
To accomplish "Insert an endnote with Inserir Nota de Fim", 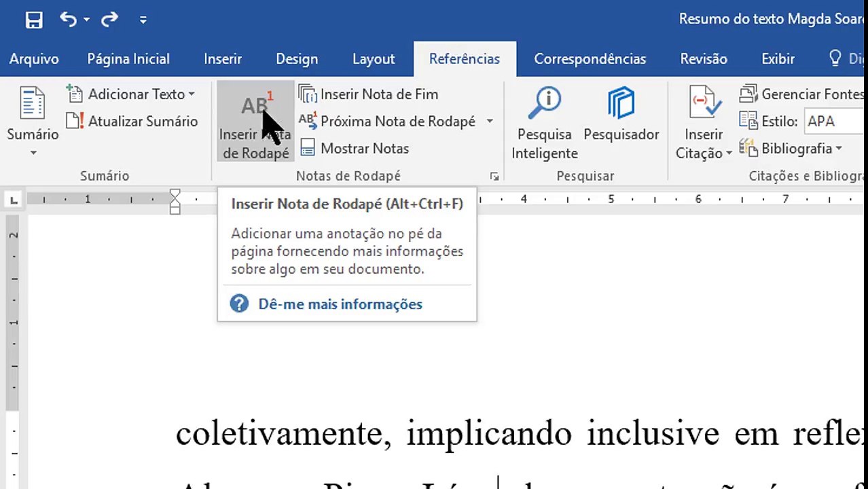I will (369, 94).
